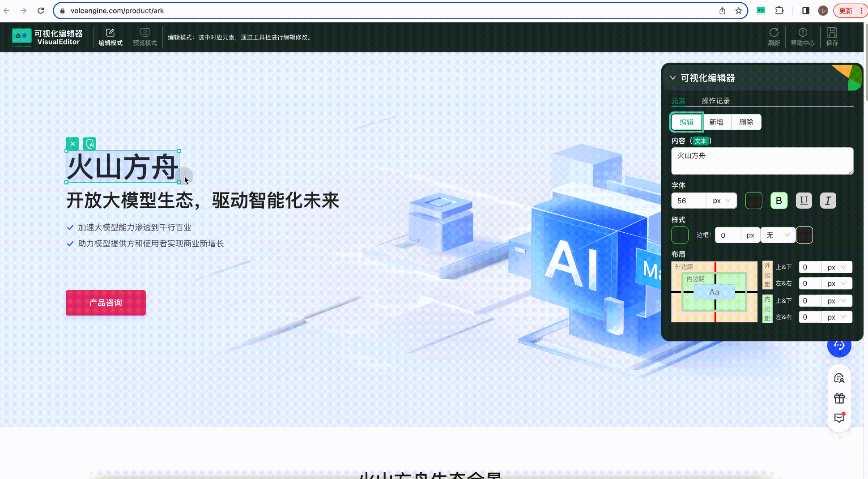Viewport: 868px width, 479px height.
Task: Click the 产品咨询 button
Action: [x=106, y=303]
